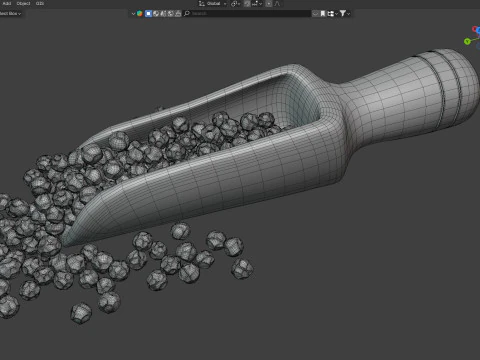Click the red X axis on navigation gizmo

tap(474, 29)
